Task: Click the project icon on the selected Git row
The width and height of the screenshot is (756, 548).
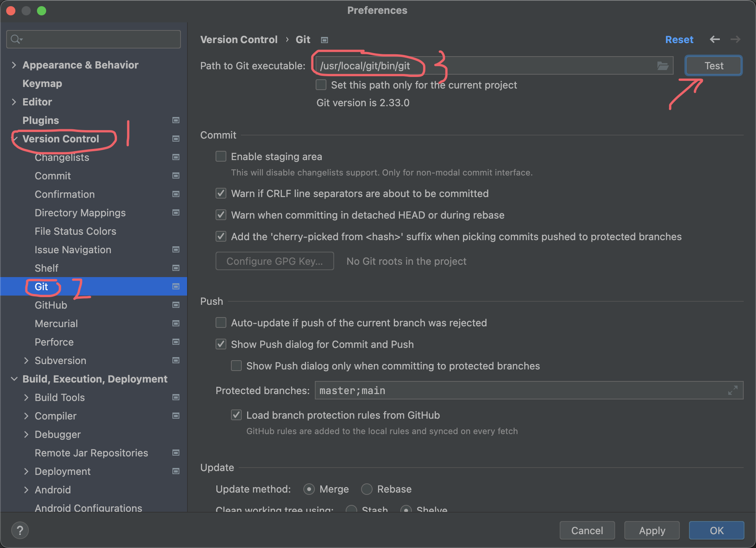Action: point(176,286)
